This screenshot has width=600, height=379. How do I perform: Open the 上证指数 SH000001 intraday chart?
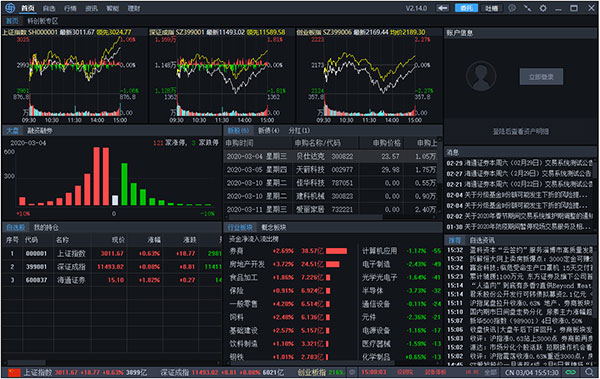coord(75,77)
